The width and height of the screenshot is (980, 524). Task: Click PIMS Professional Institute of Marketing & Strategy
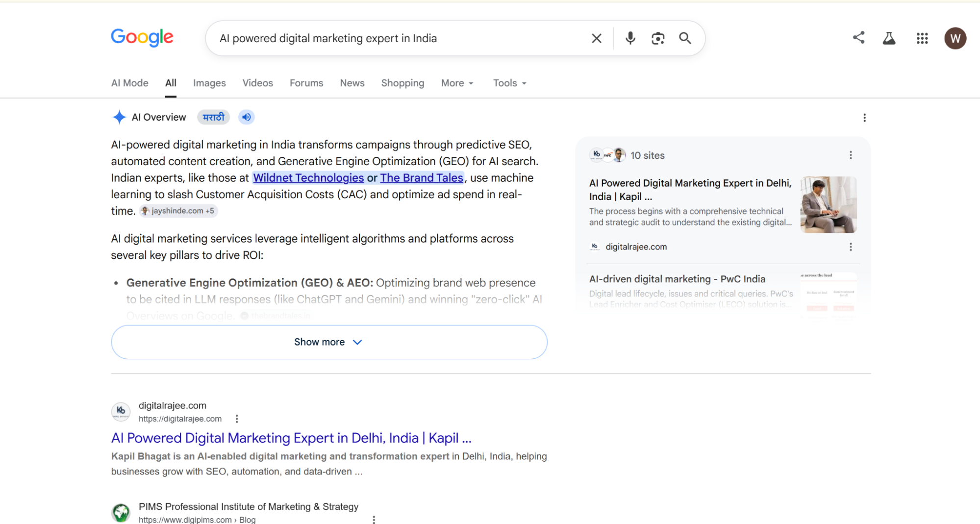click(249, 506)
